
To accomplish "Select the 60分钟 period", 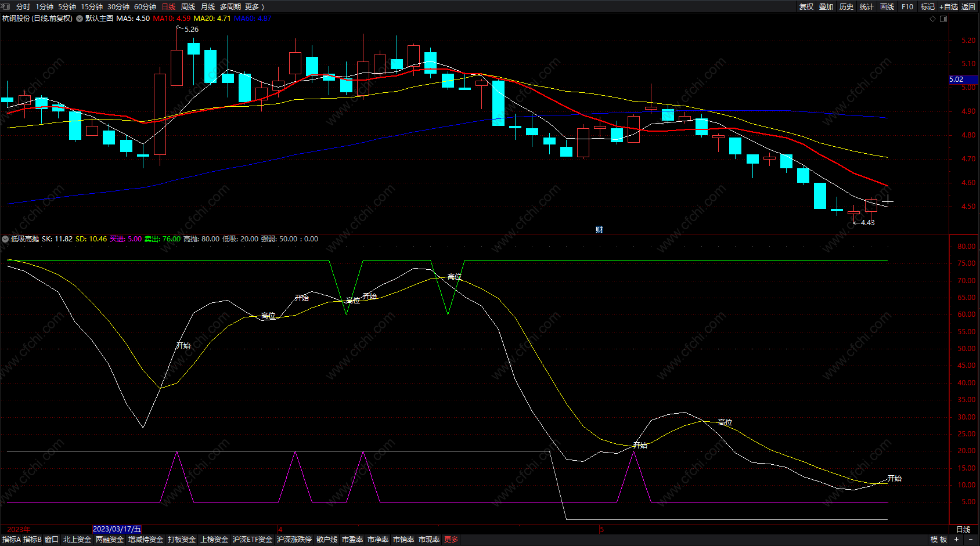I will tap(145, 6).
